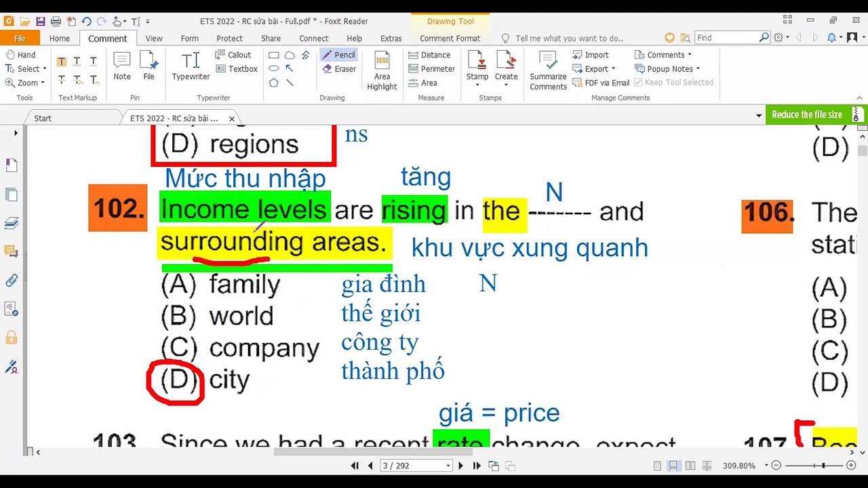Add a Note comment
The image size is (868, 488).
[122, 66]
